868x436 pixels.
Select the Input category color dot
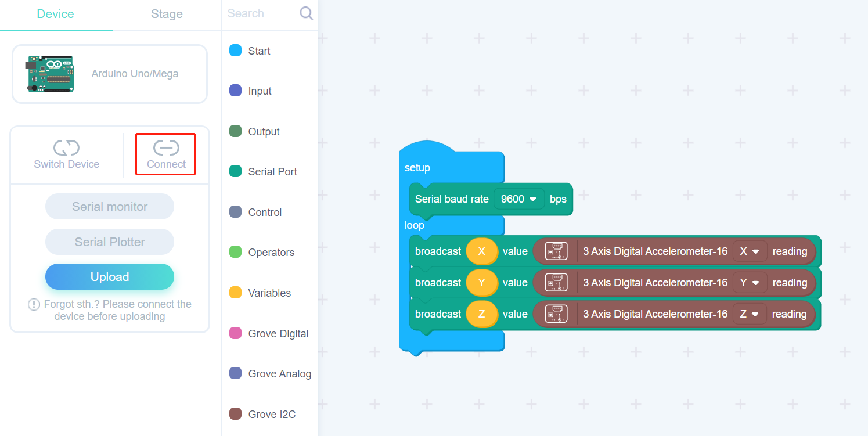pyautogui.click(x=235, y=91)
